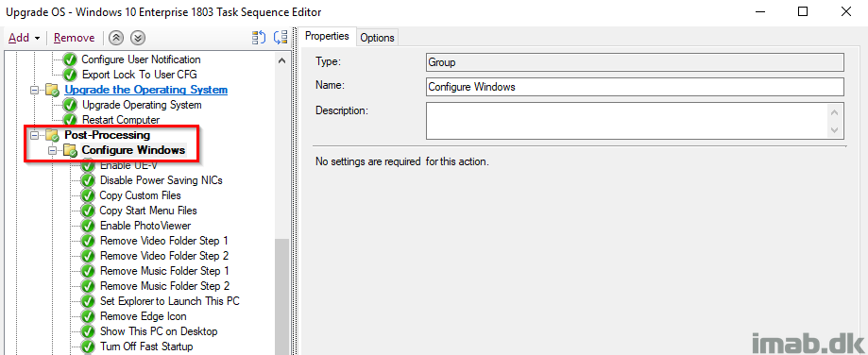Collapse the Post-Processing group

click(x=34, y=135)
